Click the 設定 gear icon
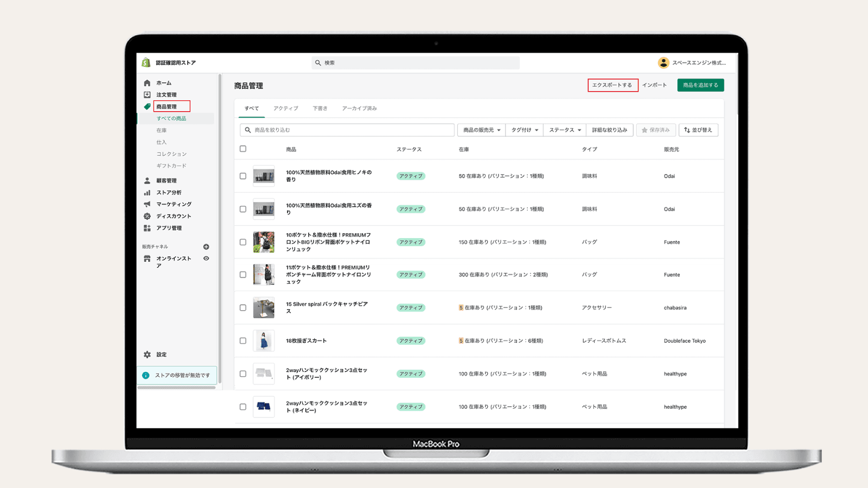 coord(146,354)
